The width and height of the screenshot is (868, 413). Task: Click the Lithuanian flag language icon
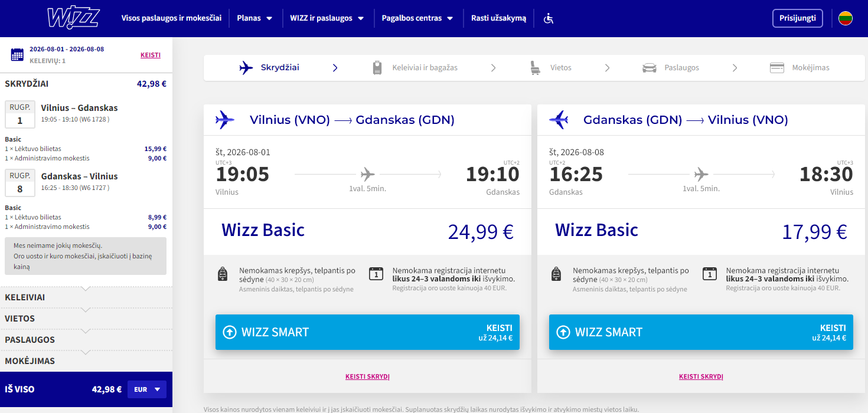846,18
